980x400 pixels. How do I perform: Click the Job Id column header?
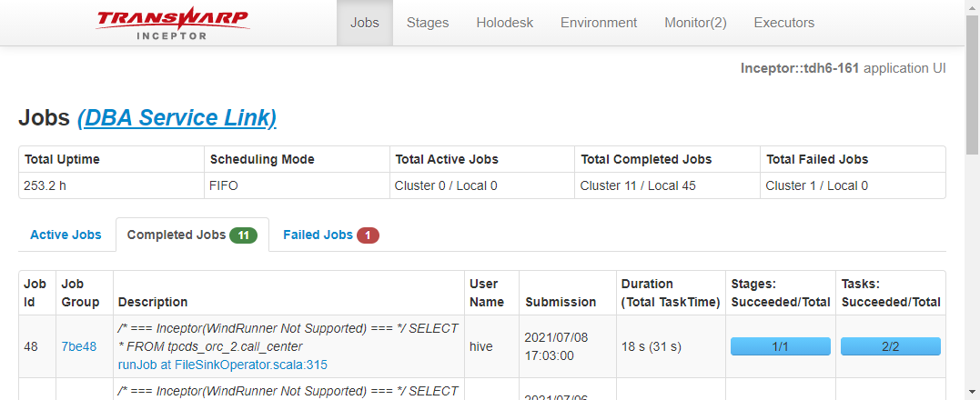click(35, 293)
